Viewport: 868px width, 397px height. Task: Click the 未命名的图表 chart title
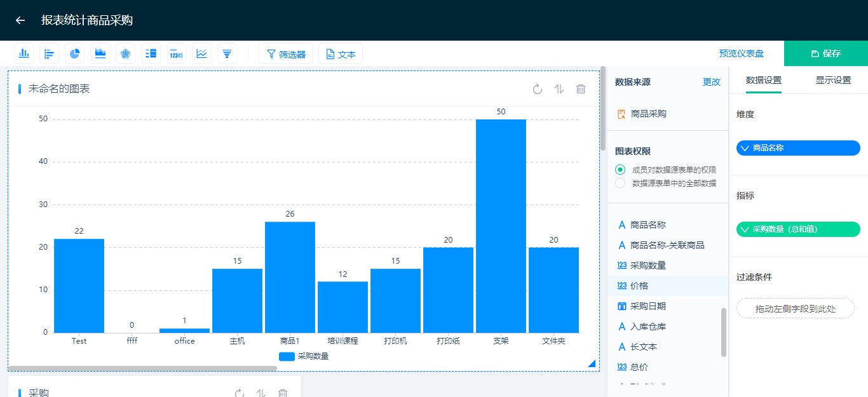tap(59, 89)
